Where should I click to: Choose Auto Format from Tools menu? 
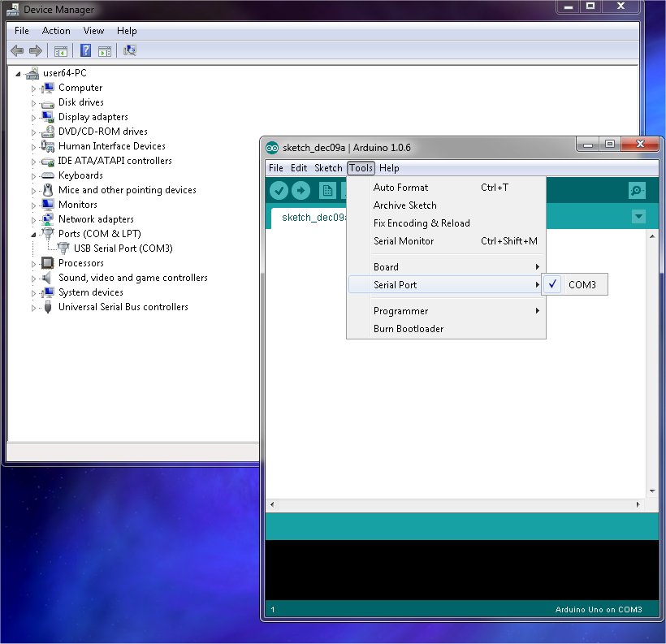(447, 188)
